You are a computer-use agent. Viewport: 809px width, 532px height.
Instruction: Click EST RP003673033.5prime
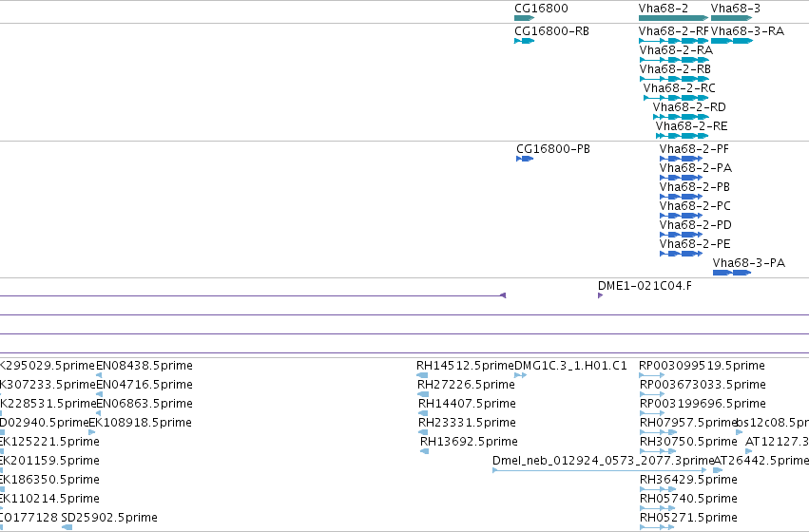tap(703, 385)
